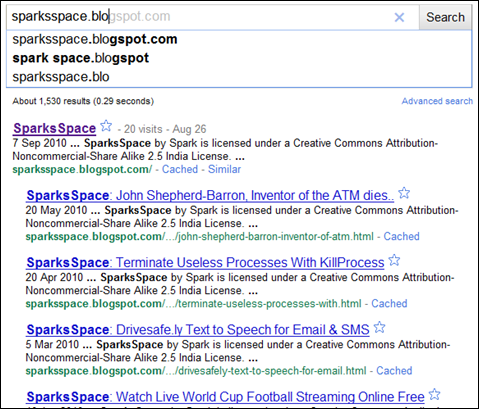This screenshot has height=409, width=479.
Task: Click the 20 Apr 2010 snippet text
Action: pos(240,284)
